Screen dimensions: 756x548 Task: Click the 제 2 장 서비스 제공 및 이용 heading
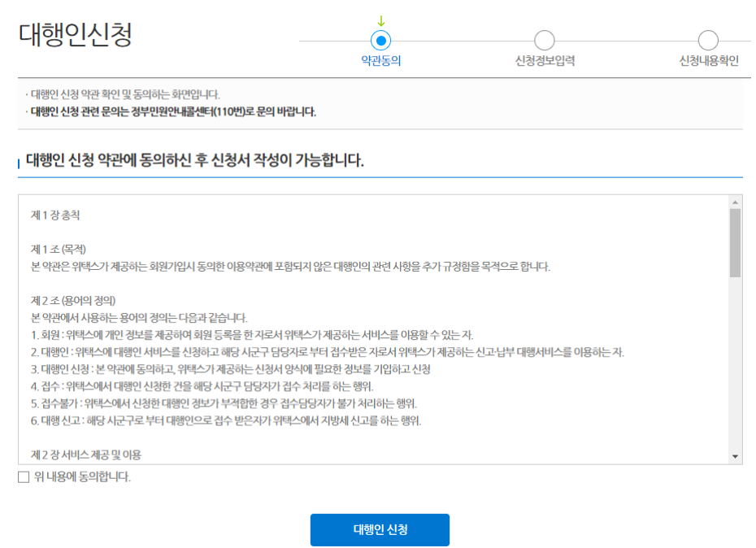(x=86, y=454)
